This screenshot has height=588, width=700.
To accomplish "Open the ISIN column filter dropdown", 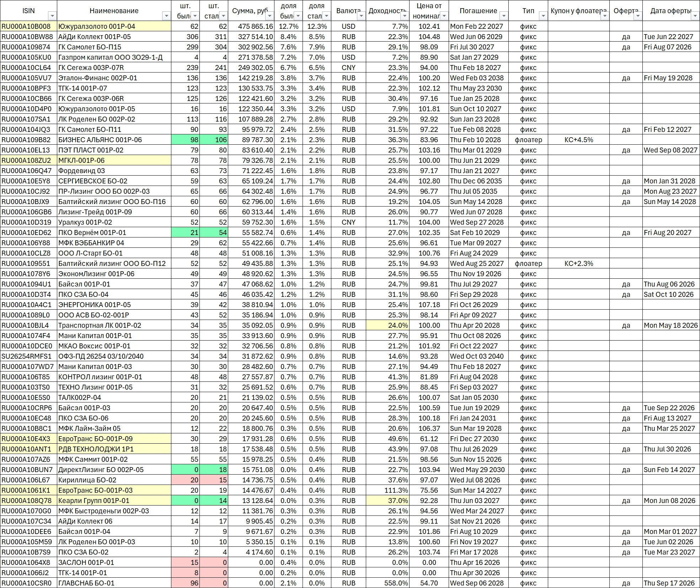I will click(x=52, y=16).
